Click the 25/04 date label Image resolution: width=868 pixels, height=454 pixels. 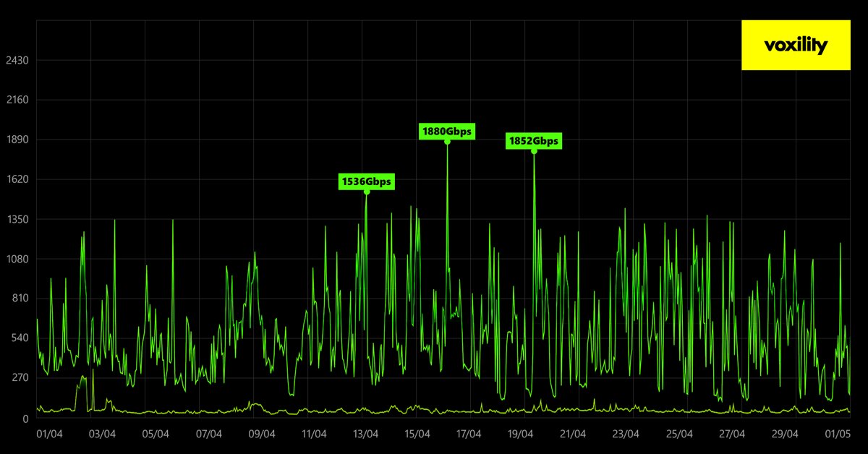pos(679,434)
